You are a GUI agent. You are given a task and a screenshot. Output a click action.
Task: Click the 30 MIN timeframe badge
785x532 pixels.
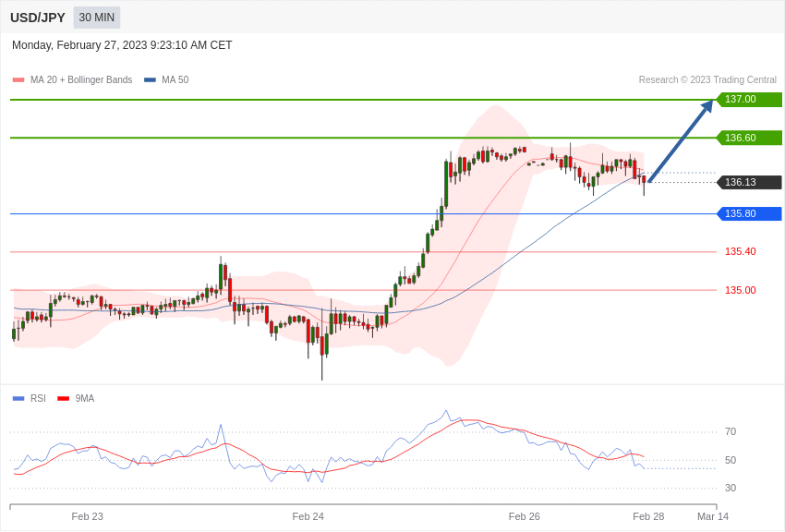pyautogui.click(x=97, y=18)
